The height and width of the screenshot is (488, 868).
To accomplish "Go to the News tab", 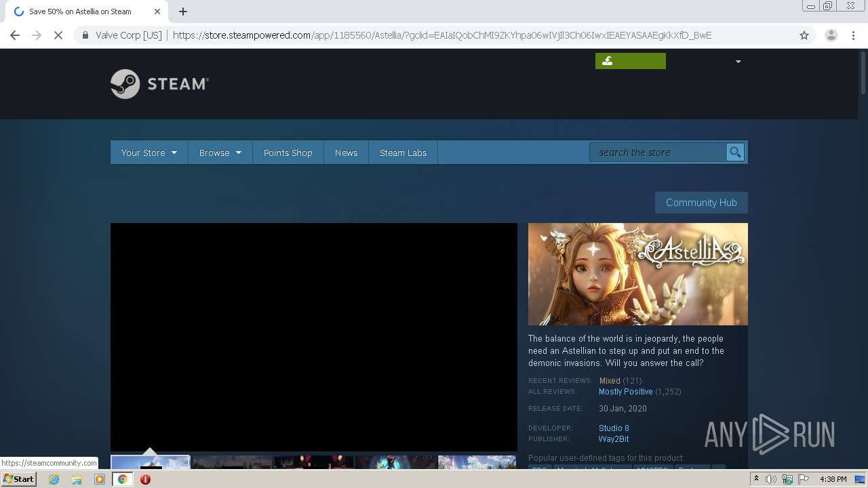I will (x=346, y=152).
